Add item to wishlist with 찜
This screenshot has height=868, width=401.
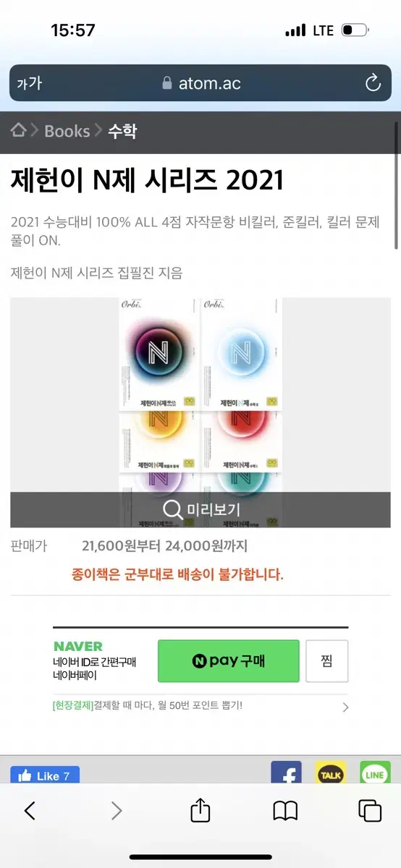pos(327,660)
